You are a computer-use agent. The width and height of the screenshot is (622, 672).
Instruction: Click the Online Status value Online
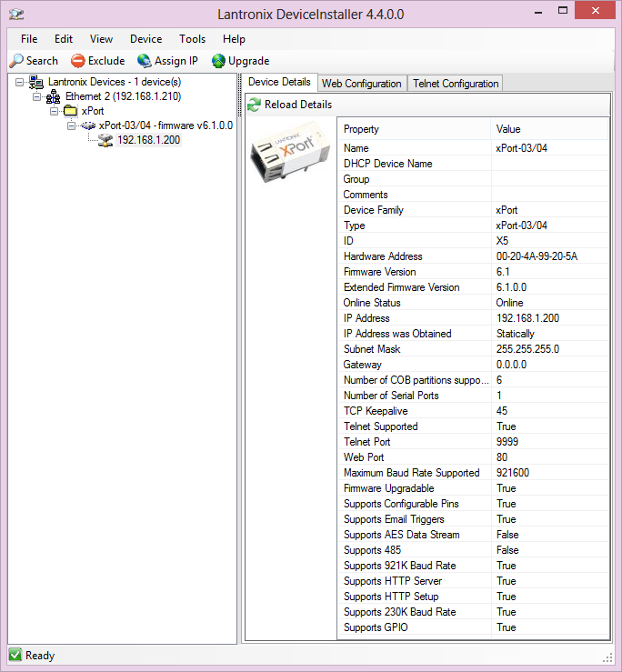tap(509, 303)
